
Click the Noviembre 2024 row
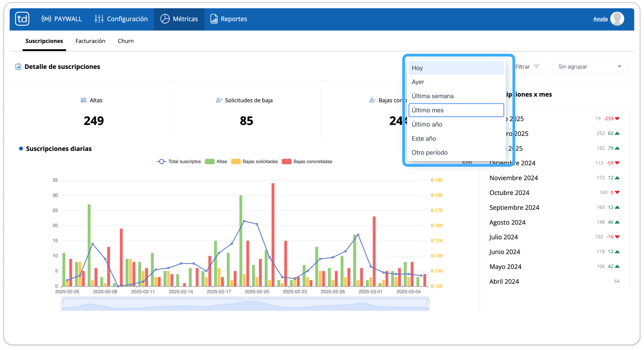(554, 178)
